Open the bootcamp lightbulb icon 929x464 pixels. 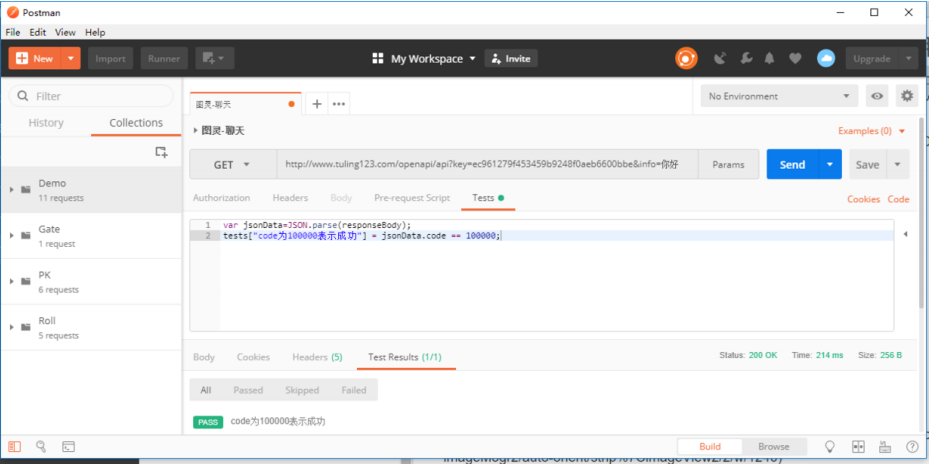click(830, 446)
